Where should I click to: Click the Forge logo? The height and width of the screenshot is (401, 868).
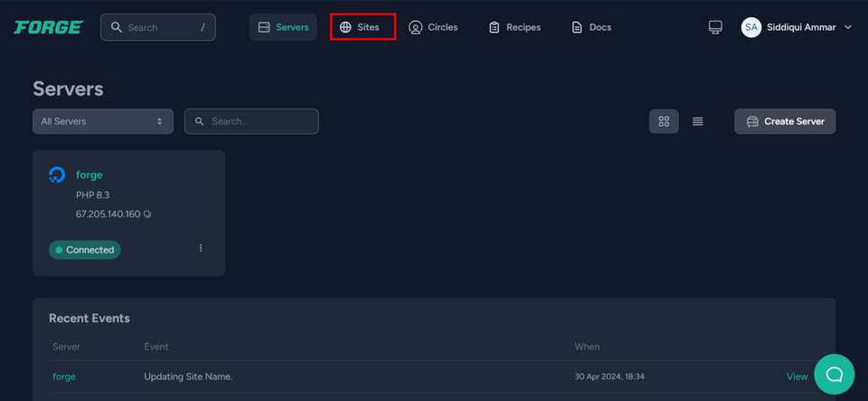point(48,27)
